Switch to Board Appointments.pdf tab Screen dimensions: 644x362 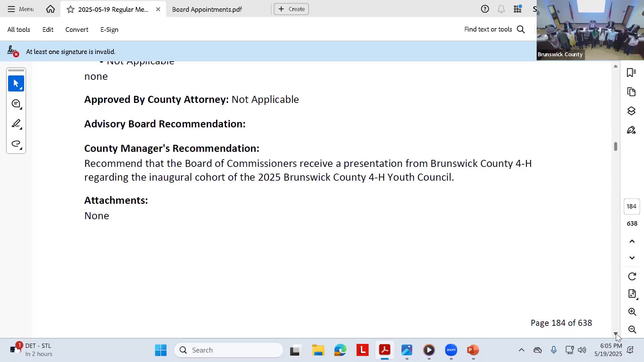207,9
